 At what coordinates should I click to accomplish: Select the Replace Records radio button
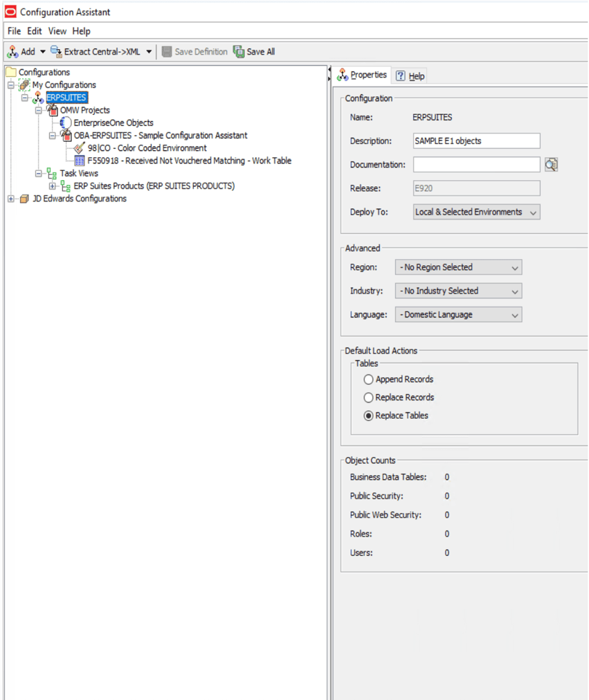coord(368,397)
